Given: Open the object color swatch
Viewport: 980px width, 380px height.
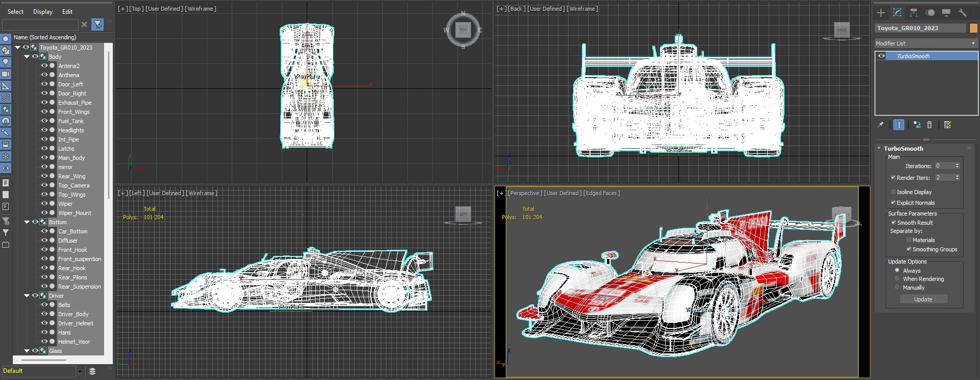Looking at the screenshot, I should (973, 28).
